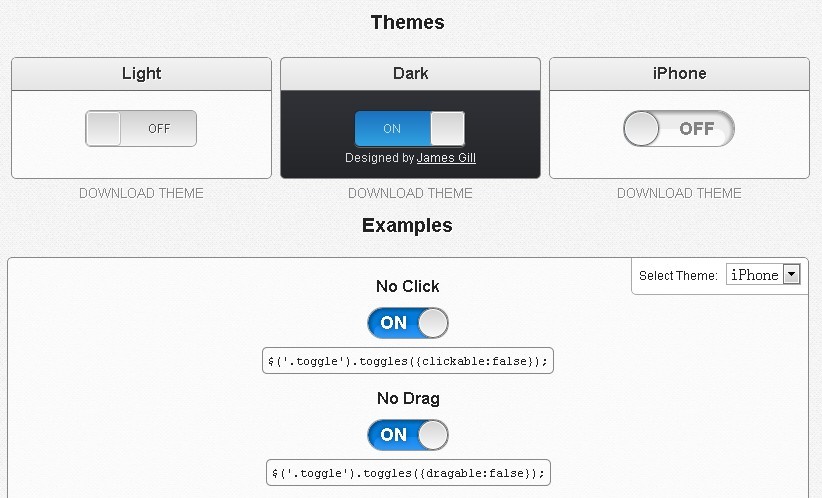Click the Dark toggle's white knob
Image resolution: width=822 pixels, height=498 pixels.
447,128
